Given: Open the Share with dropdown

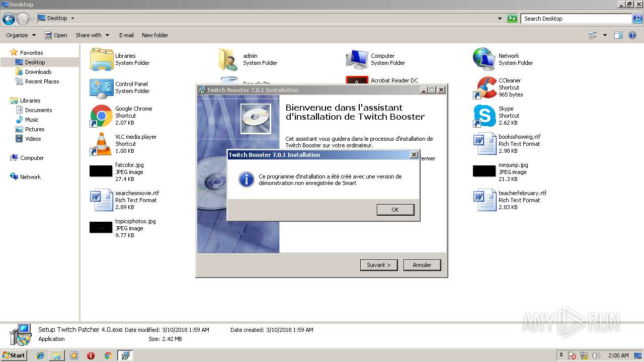Looking at the screenshot, I should pyautogui.click(x=93, y=35).
